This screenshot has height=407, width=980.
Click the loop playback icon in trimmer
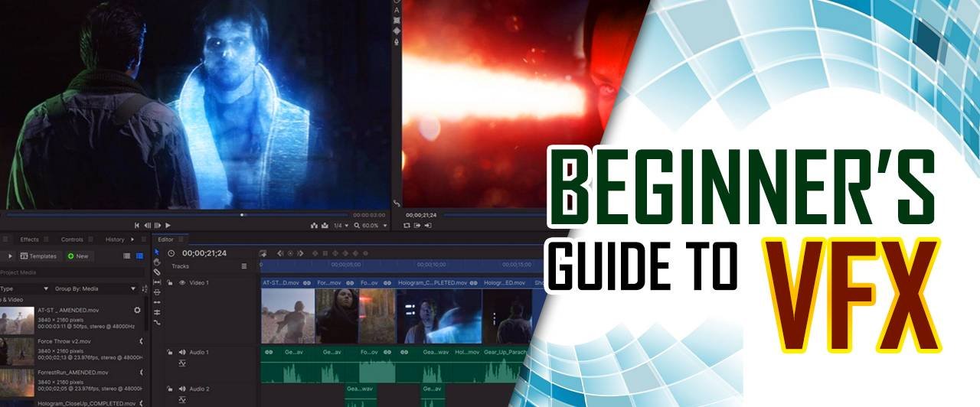coord(407,226)
